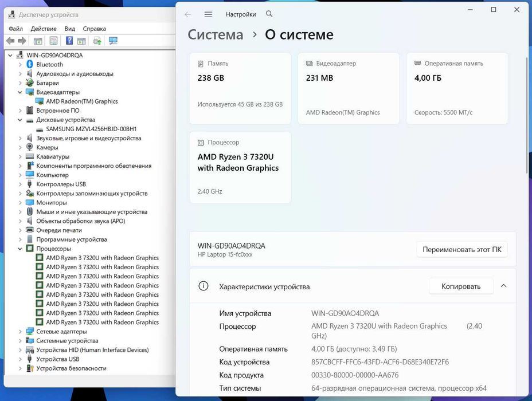
Task: Collapse the Характеристики устройства section chevron
Action: coord(503,286)
